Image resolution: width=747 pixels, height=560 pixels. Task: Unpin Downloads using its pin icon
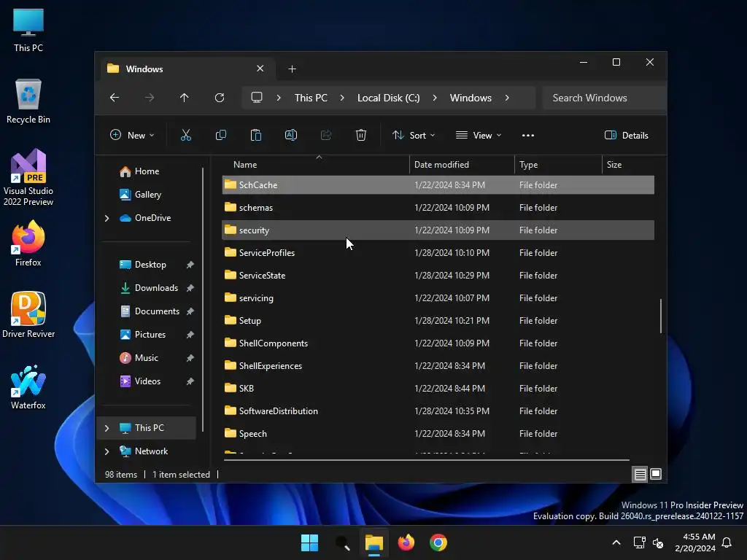[x=190, y=288]
